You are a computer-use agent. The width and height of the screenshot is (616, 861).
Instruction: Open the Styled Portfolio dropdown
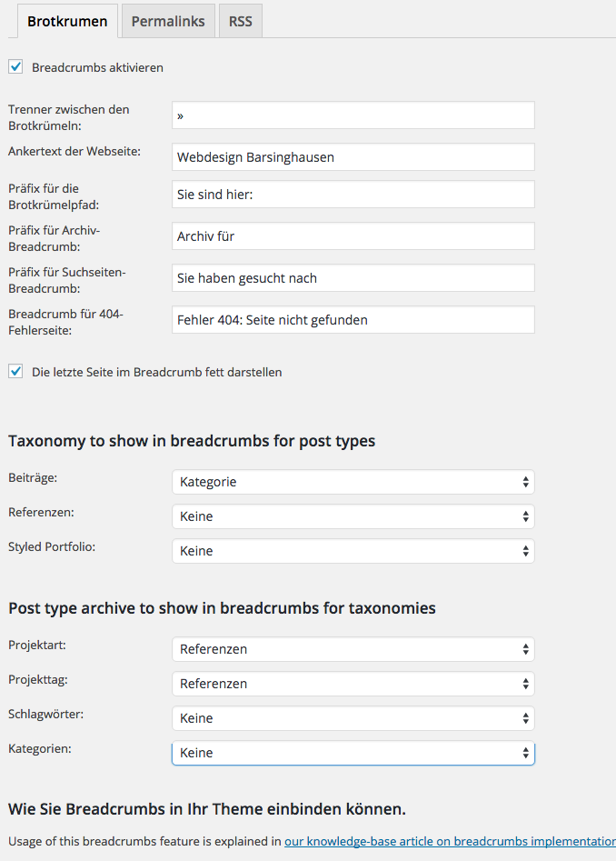353,551
